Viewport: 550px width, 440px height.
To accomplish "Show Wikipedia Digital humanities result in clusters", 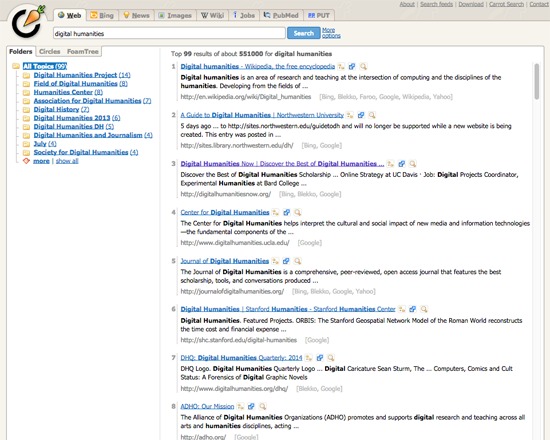I will point(341,66).
